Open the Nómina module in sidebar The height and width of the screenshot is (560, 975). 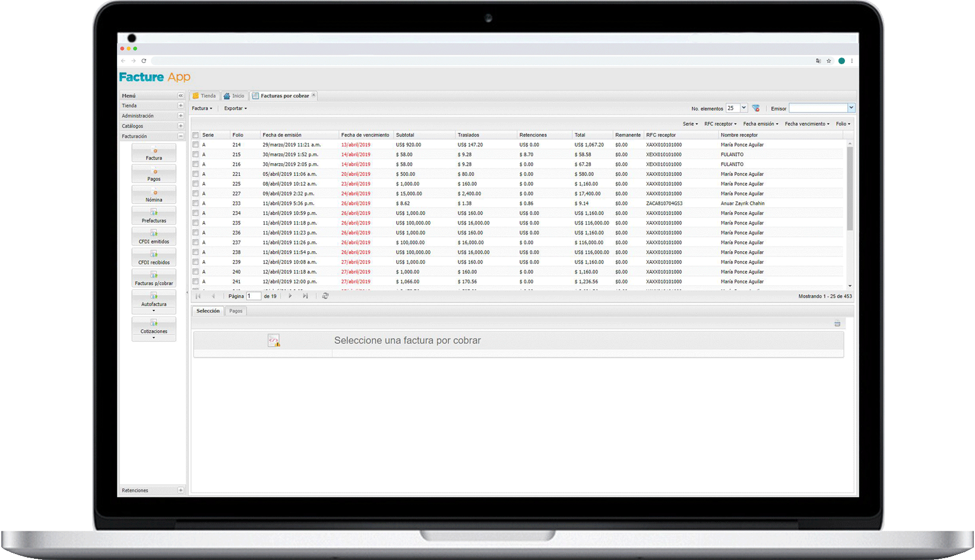(x=154, y=195)
